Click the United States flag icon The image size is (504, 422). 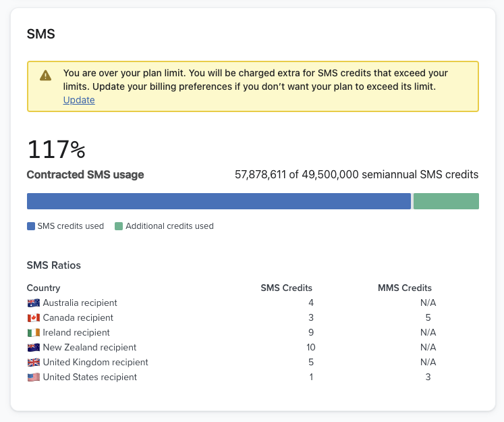tap(33, 377)
